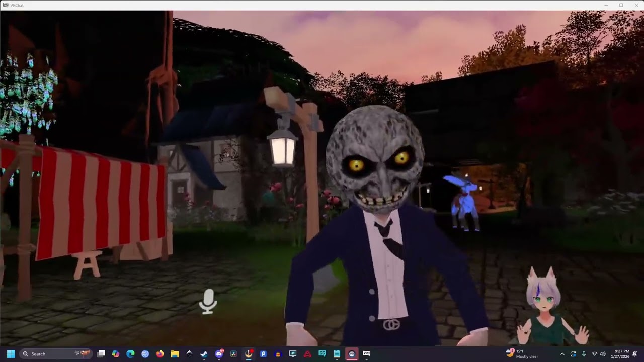Open Firefox browser from the taskbar
The height and width of the screenshot is (362, 644).
[160, 354]
